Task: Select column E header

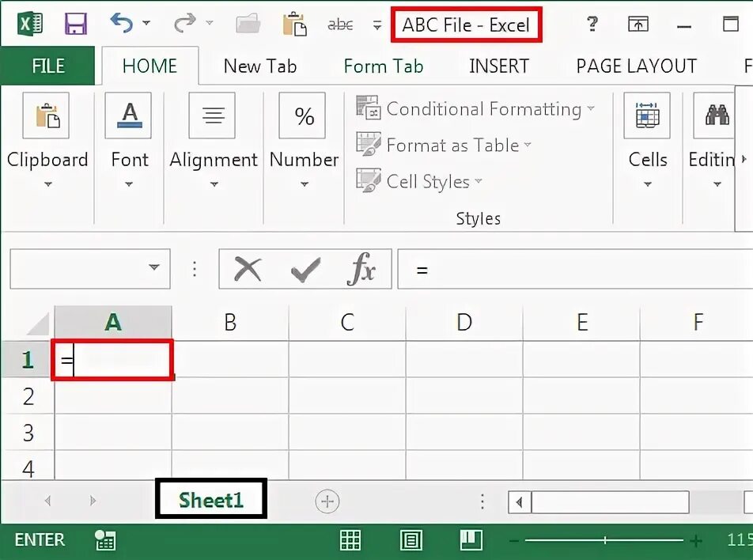Action: [581, 322]
